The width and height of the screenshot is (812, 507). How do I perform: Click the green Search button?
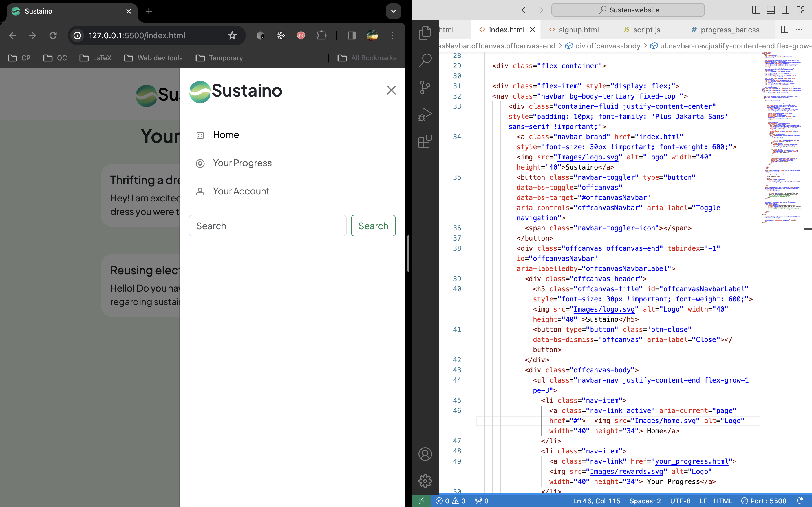(x=373, y=226)
